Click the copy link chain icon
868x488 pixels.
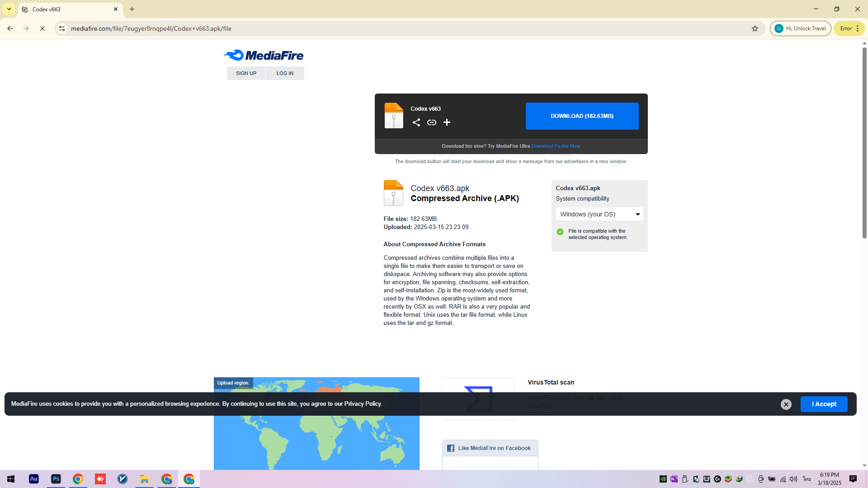[x=432, y=122]
